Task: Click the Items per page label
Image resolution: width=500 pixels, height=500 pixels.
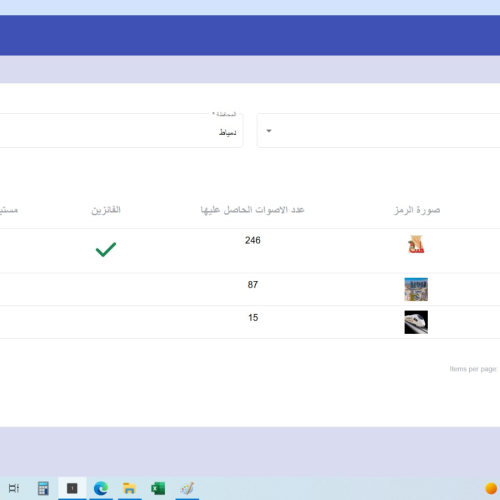Action: click(x=473, y=369)
